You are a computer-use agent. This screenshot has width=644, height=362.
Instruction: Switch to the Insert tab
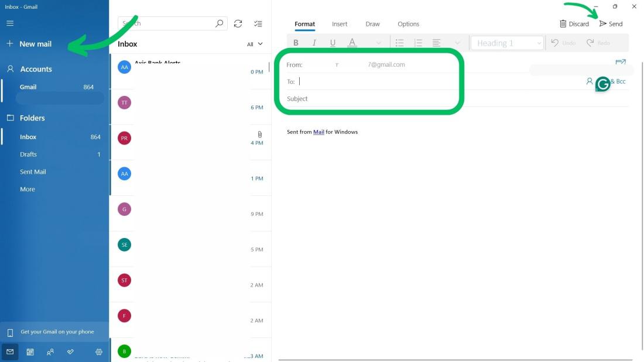340,24
